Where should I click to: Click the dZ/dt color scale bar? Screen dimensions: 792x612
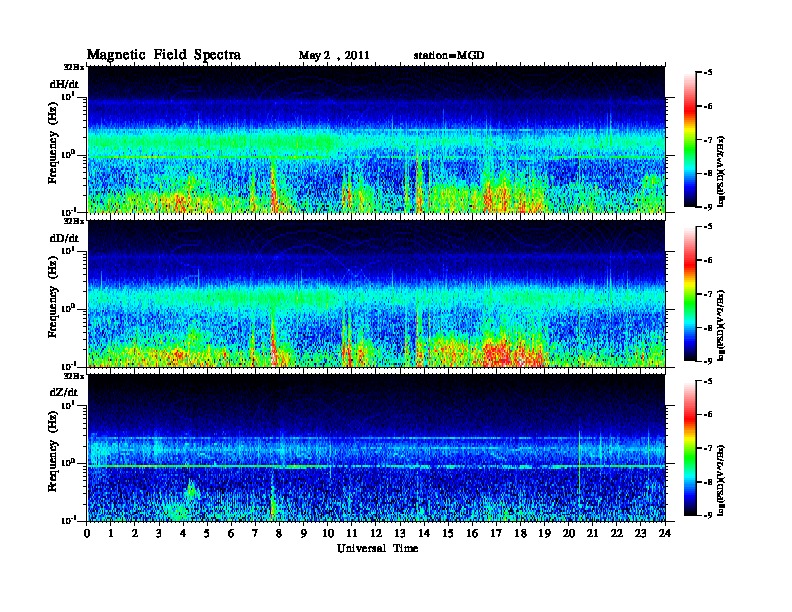click(x=690, y=448)
